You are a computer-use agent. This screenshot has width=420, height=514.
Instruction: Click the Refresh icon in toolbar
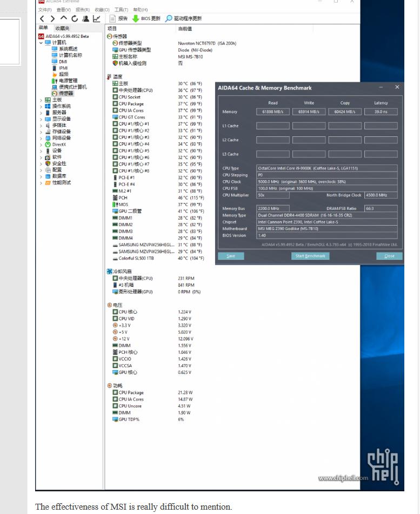click(75, 19)
